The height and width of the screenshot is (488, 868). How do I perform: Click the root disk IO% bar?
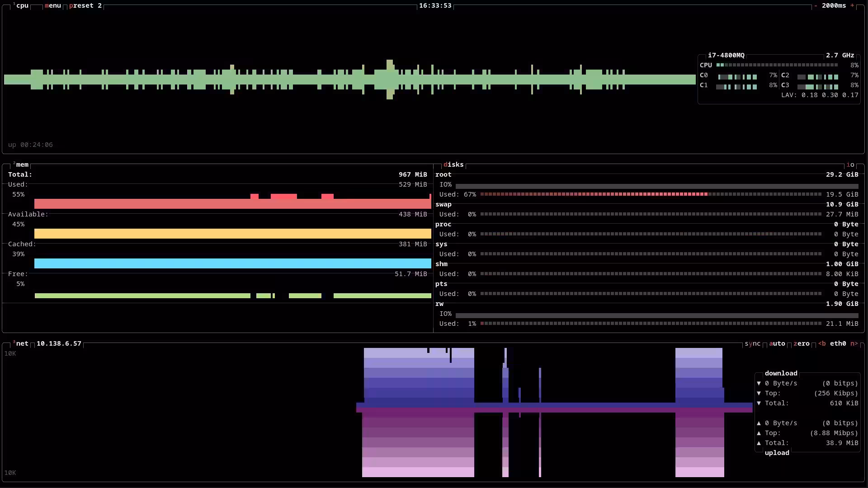657,186
